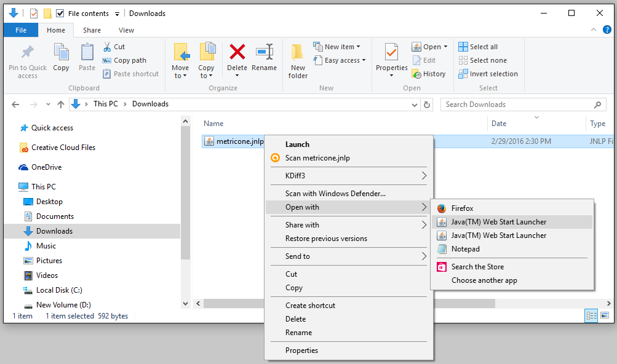This screenshot has height=364, width=617.
Task: Open the address bar history dropdown arrow
Action: click(415, 105)
